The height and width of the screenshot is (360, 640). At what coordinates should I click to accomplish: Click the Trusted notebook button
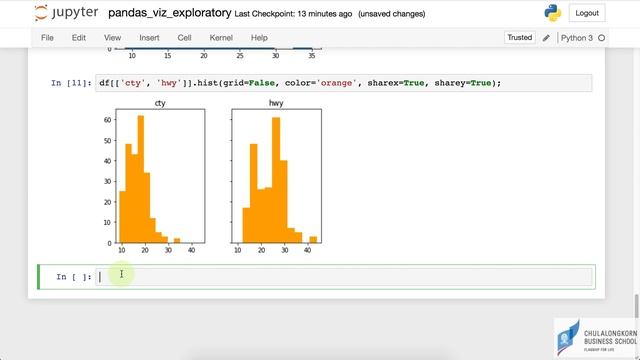(520, 38)
